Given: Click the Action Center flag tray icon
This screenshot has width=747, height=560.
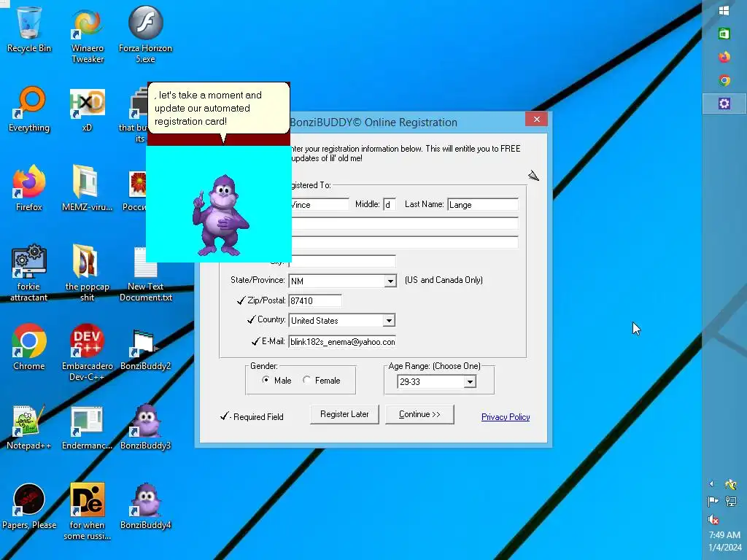Looking at the screenshot, I should (713, 501).
